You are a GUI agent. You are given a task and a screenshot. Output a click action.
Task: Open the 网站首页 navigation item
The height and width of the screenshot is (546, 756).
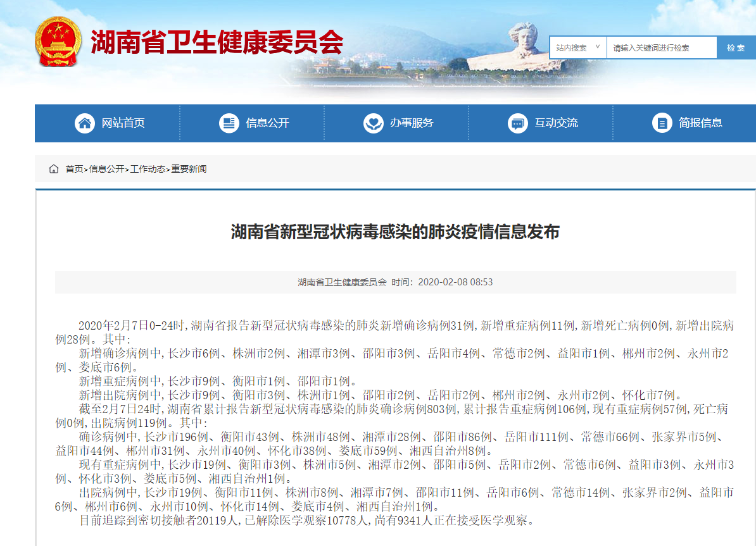(123, 123)
